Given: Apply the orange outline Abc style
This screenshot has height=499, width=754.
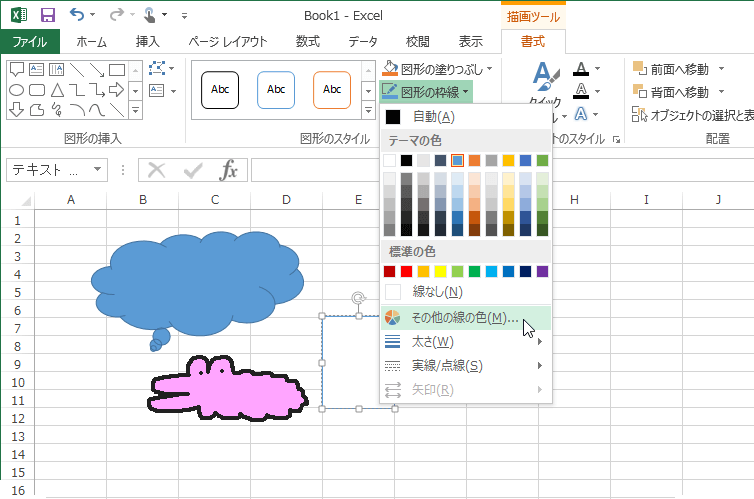Looking at the screenshot, I should point(332,90).
